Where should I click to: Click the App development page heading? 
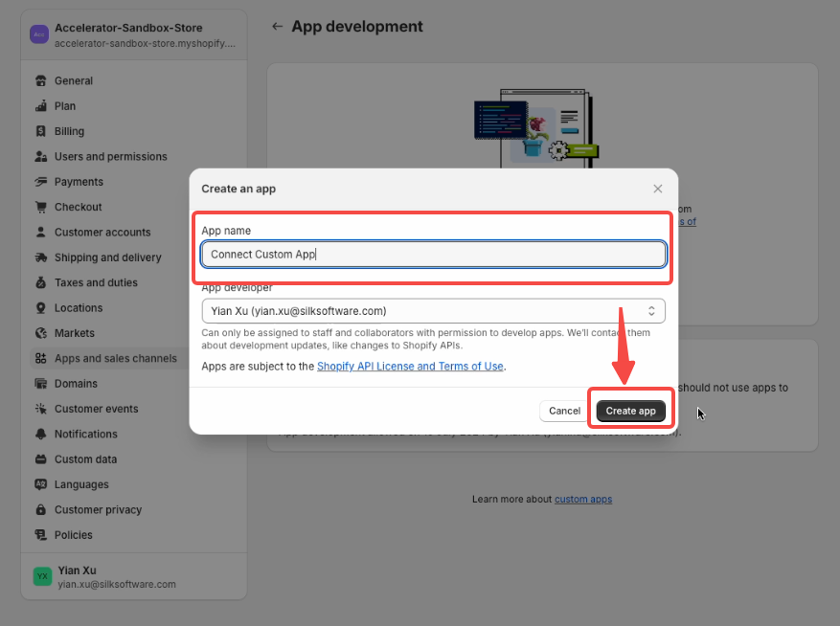tap(357, 26)
